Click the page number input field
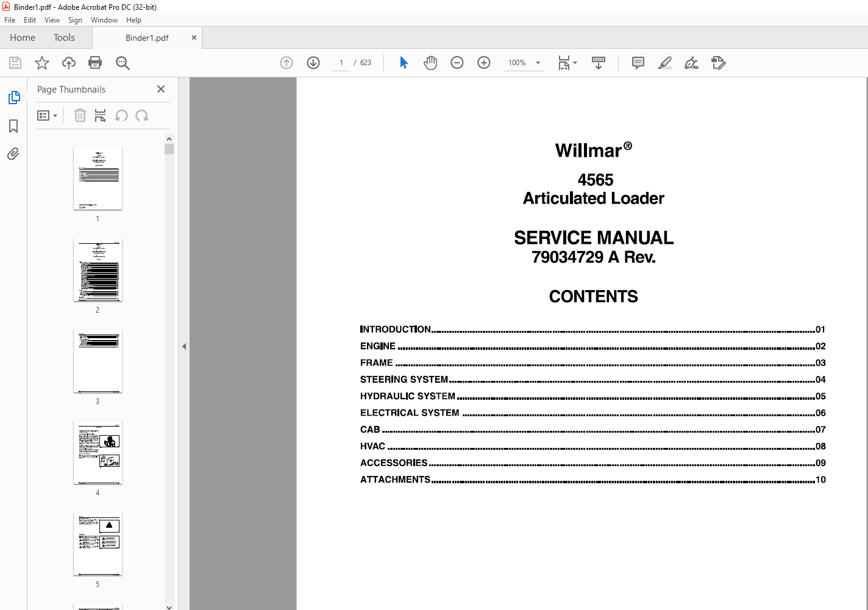Screen dimensions: 868x610 click(x=341, y=63)
